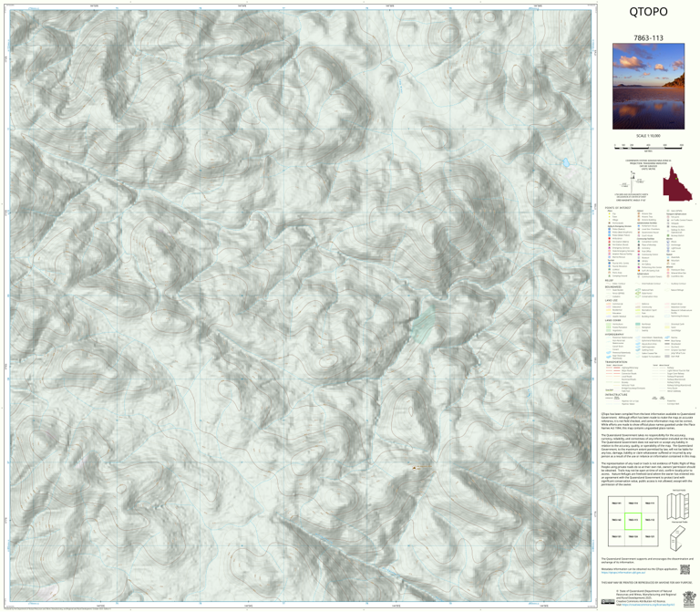Click the north arrow declination diagram
This screenshot has width=700, height=612.
click(x=633, y=182)
